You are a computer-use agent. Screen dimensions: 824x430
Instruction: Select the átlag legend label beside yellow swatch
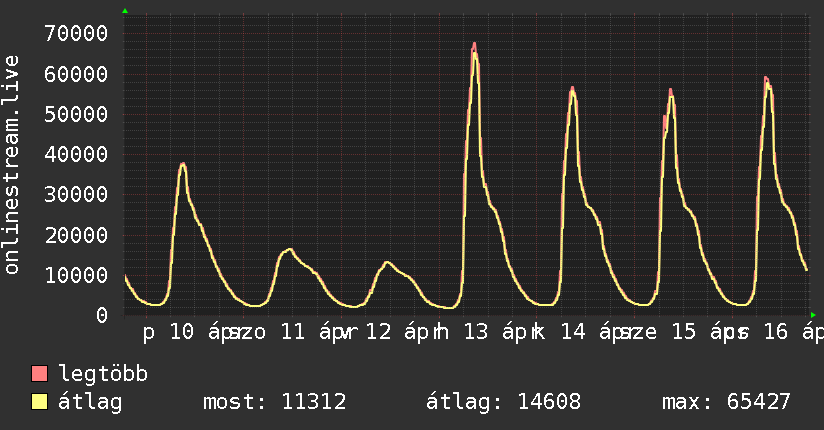(90, 402)
